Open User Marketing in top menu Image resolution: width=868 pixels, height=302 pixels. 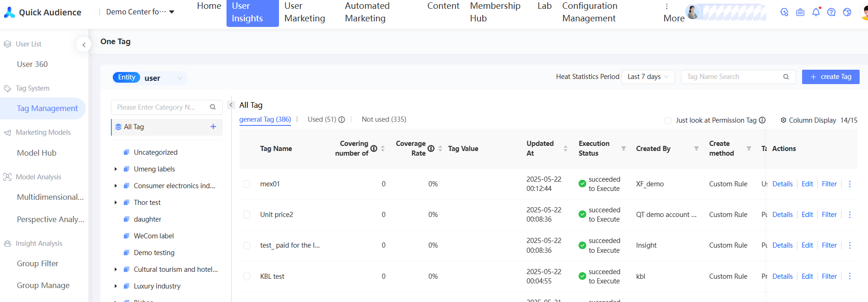(x=304, y=13)
